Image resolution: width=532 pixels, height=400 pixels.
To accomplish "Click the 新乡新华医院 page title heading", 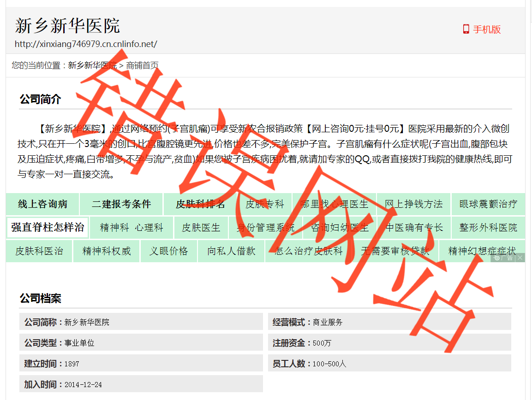I will click(x=67, y=26).
